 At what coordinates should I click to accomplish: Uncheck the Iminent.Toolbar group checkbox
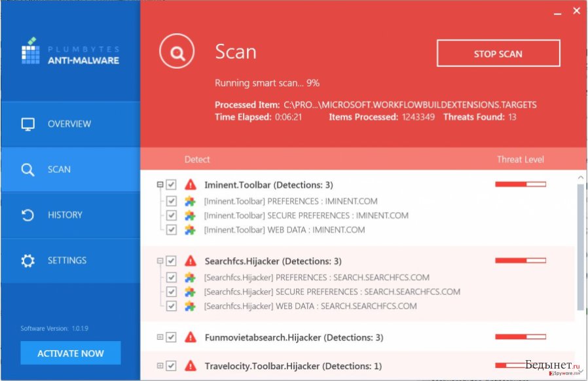[x=171, y=185]
